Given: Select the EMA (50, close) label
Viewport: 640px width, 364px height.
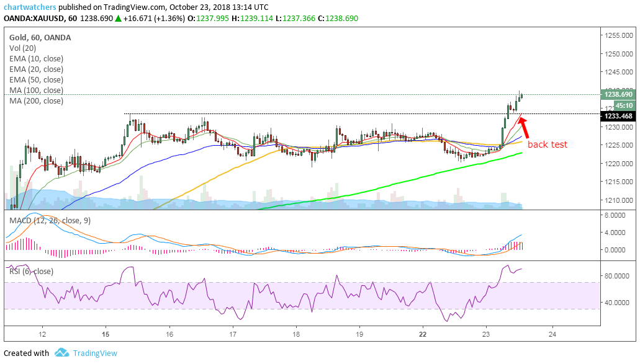Looking at the screenshot, I should point(37,80).
